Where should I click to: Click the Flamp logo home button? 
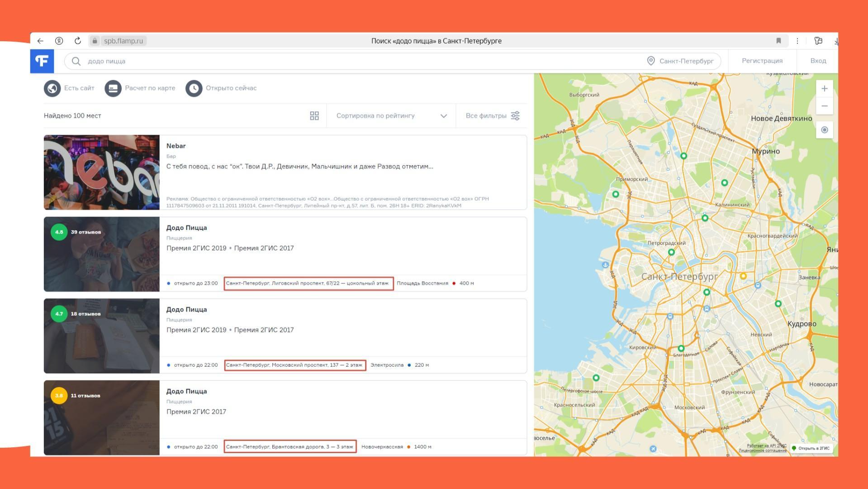42,61
